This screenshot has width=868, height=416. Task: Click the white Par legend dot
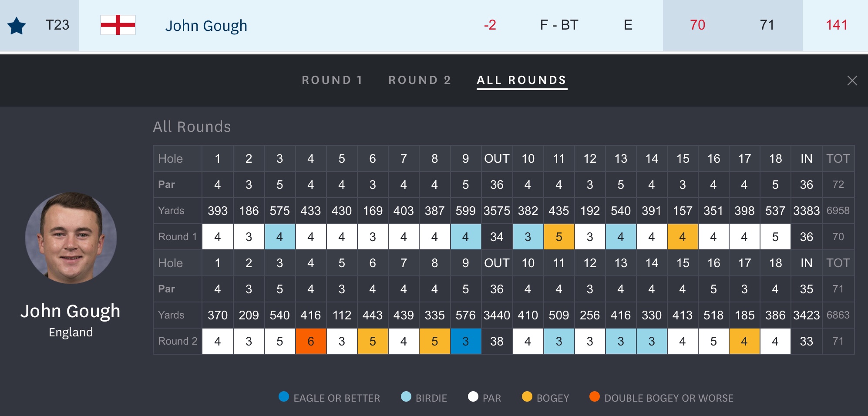tap(473, 397)
